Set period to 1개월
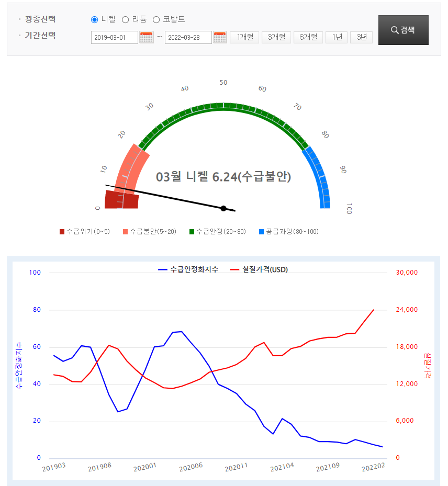448x486 pixels. point(244,37)
